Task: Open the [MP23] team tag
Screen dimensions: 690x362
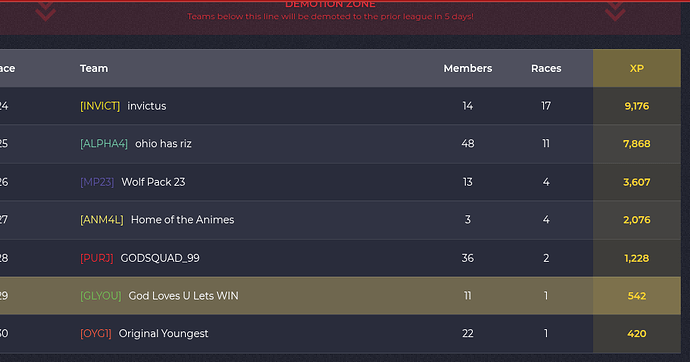Action: pos(97,182)
